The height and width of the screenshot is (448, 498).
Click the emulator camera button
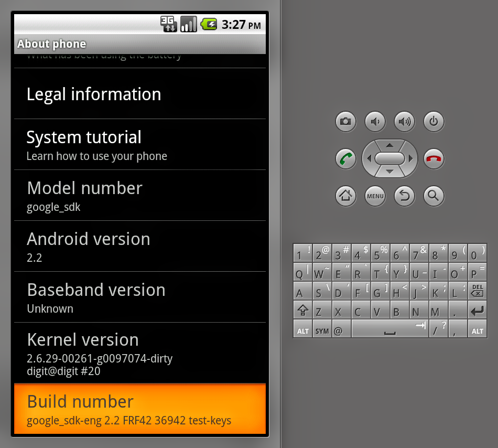[x=345, y=121]
